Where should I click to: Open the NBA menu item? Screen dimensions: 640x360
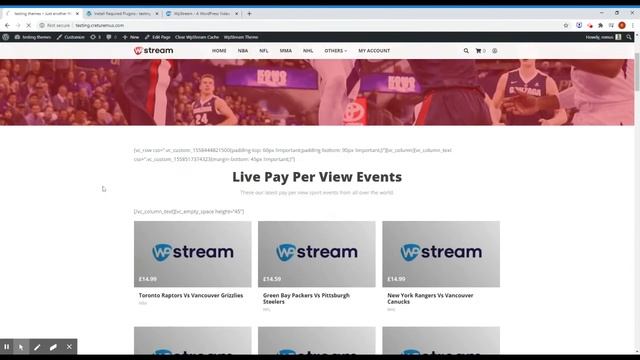pyautogui.click(x=243, y=51)
